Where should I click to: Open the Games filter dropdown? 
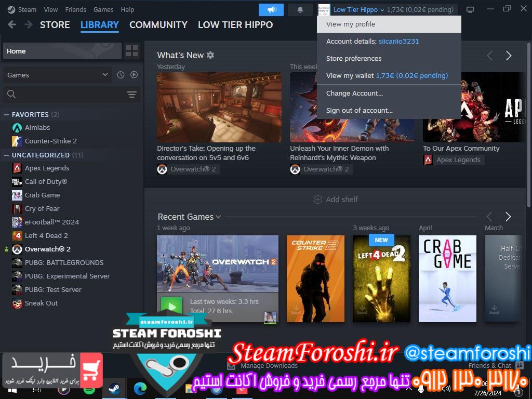(x=57, y=75)
